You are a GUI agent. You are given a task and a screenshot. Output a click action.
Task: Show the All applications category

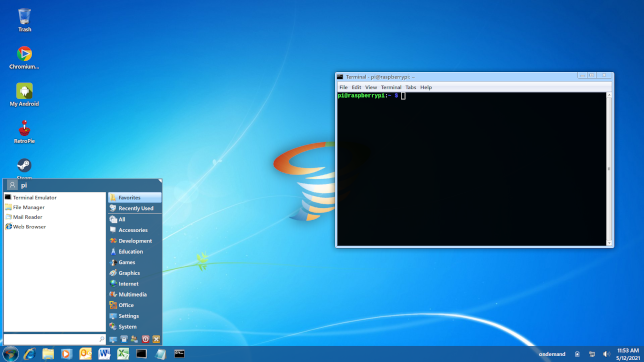coord(135,219)
